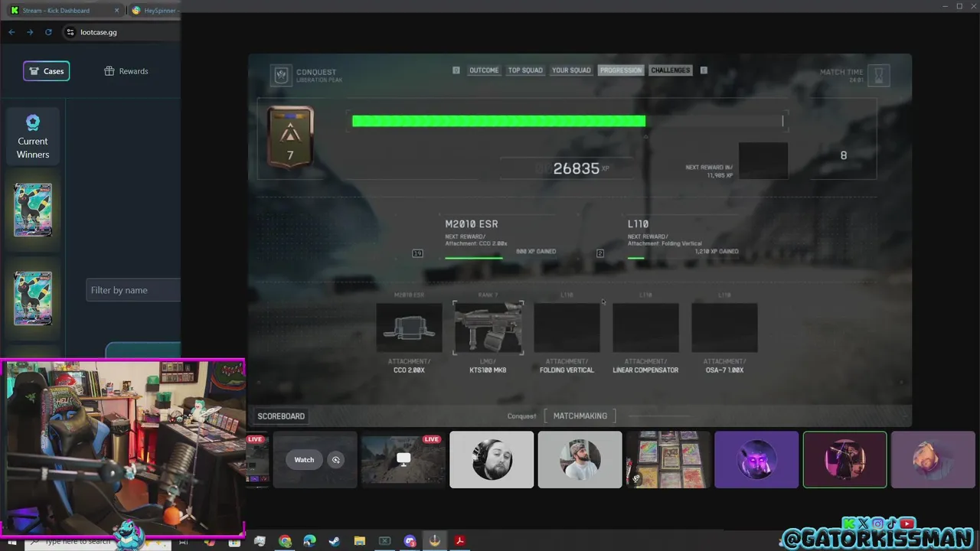This screenshot has height=551, width=980.
Task: Select the purple neon-face avatar tile
Action: pyautogui.click(x=756, y=460)
